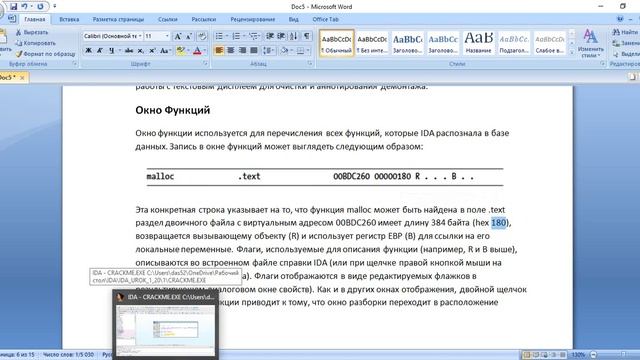
Task: Copy selection with Копировать
Action: pyautogui.click(x=36, y=43)
